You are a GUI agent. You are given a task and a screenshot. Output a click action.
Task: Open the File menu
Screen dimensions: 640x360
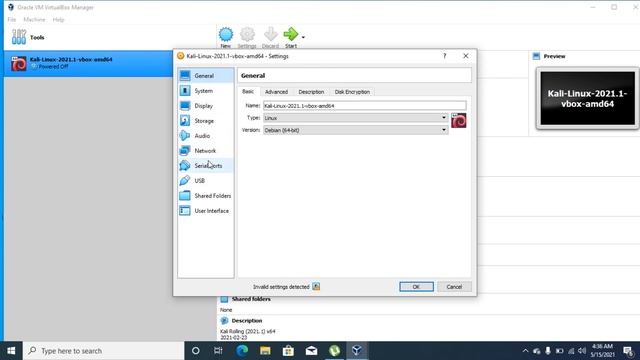[12, 20]
